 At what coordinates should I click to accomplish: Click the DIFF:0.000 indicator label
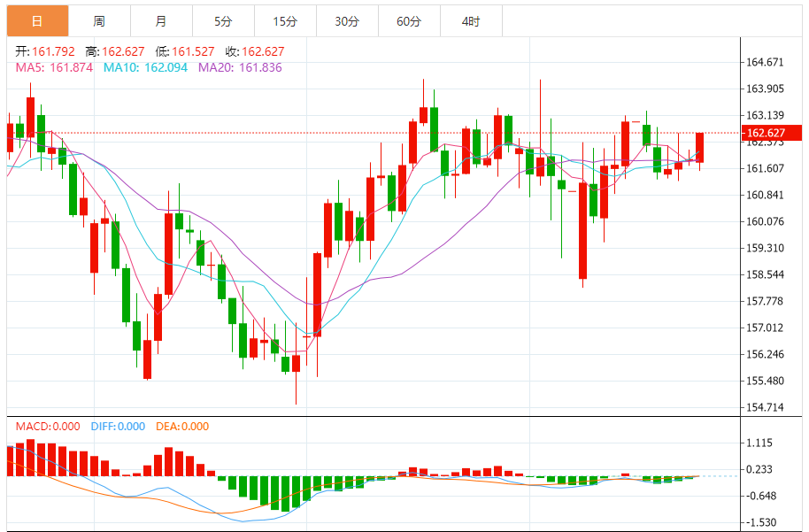[x=118, y=426]
